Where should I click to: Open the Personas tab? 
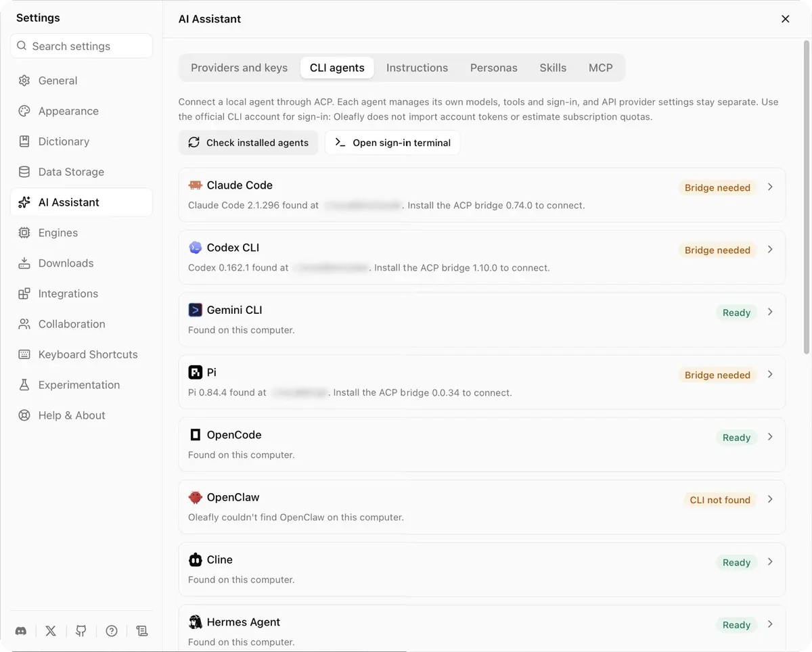pos(494,68)
